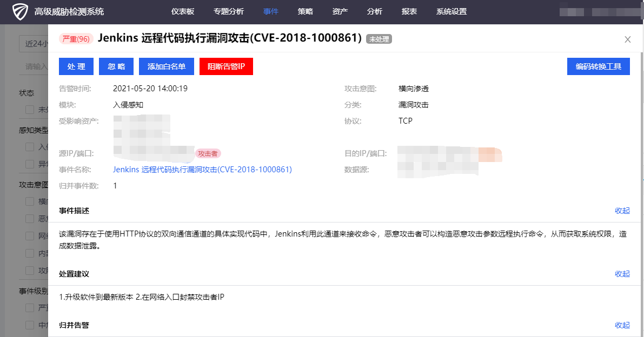The image size is (644, 337).
Task: Open the 报表 menu
Action: pyautogui.click(x=409, y=11)
